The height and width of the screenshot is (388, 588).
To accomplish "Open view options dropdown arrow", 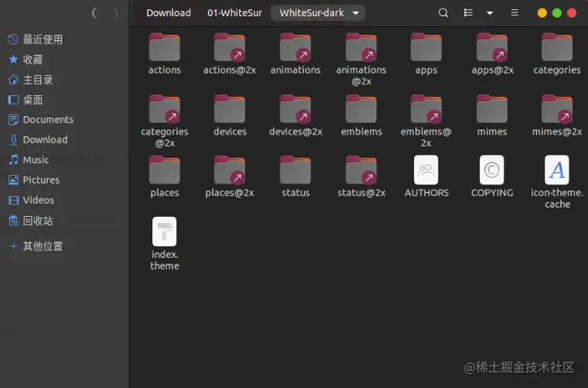I will pos(490,12).
